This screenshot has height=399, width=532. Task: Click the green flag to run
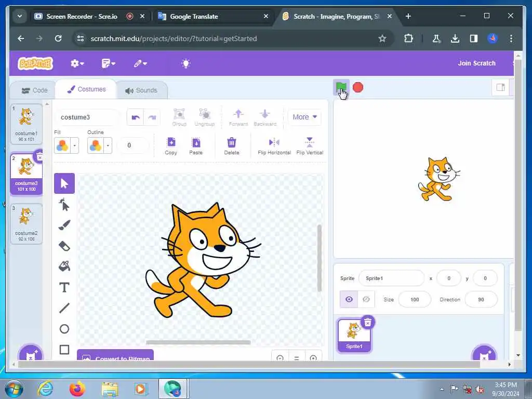tap(341, 87)
